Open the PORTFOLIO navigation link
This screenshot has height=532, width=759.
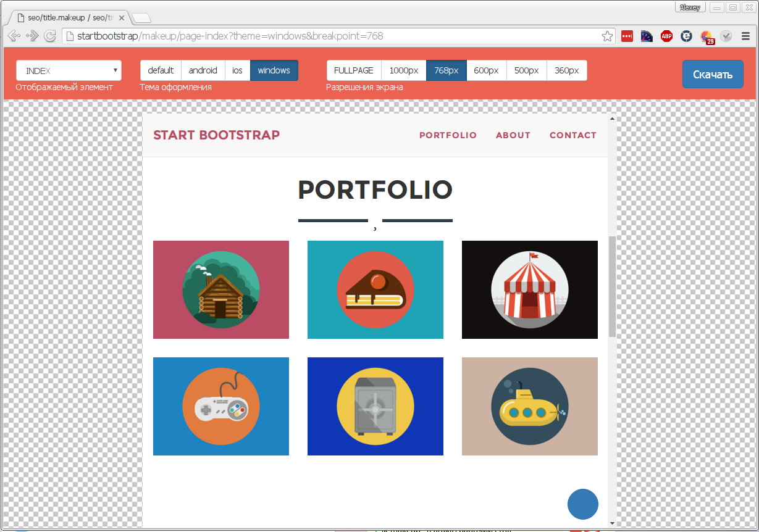(448, 135)
